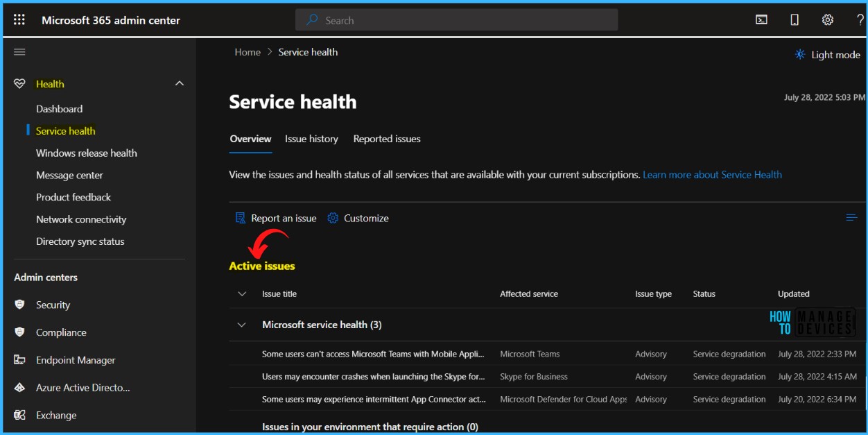Open issue about Skype crashes when launching
Image resolution: width=868 pixels, height=435 pixels.
[x=373, y=377]
